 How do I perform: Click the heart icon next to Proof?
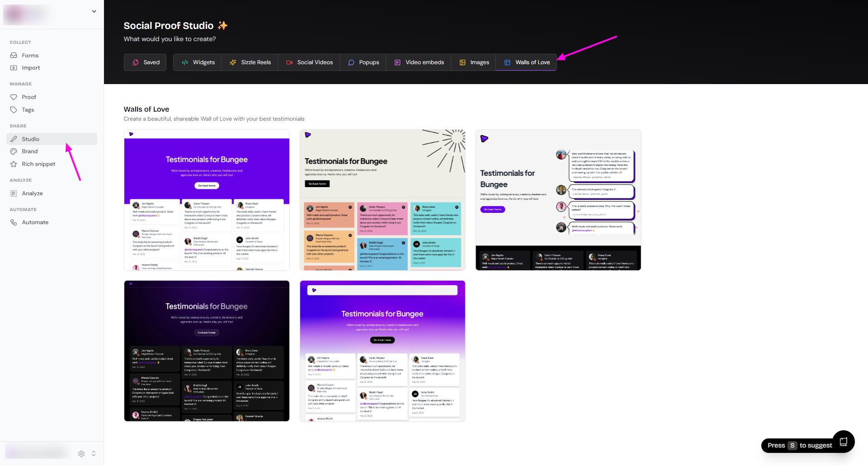[x=14, y=97]
